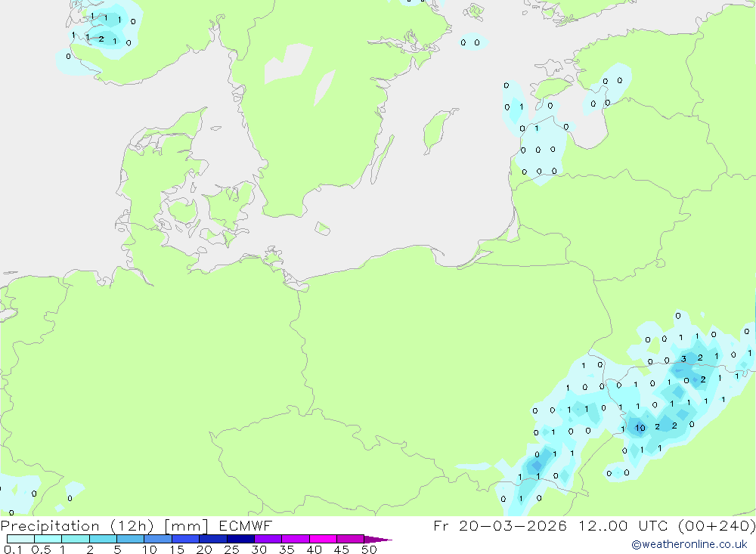Click the 25–30 mm navy legend box

pyautogui.click(x=240, y=539)
